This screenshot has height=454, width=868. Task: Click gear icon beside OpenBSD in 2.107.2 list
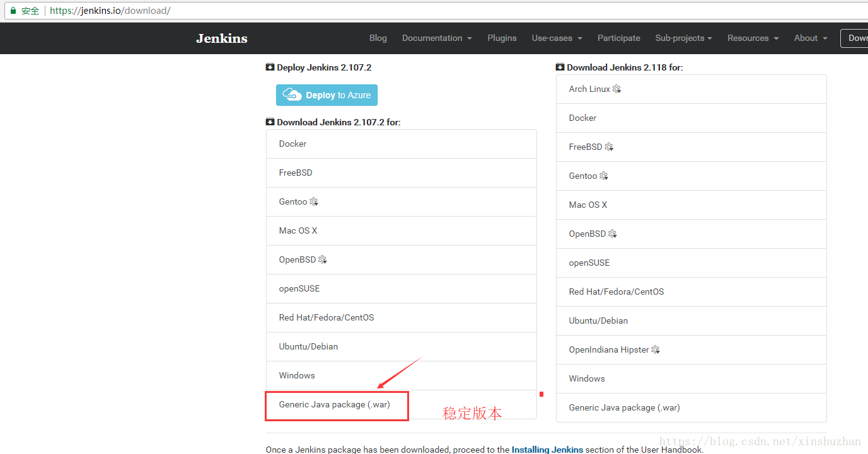click(x=323, y=260)
